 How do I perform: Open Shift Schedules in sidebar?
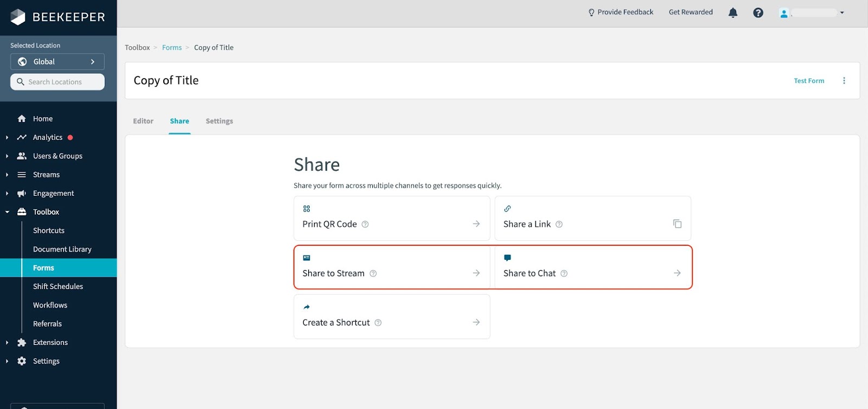[58, 286]
